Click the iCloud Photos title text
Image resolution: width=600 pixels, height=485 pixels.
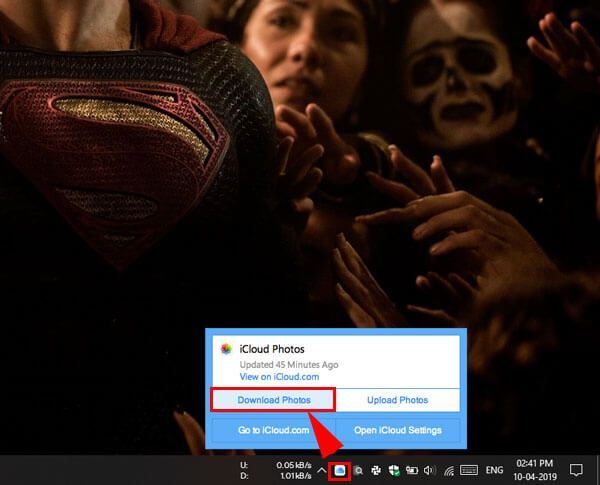coord(272,349)
